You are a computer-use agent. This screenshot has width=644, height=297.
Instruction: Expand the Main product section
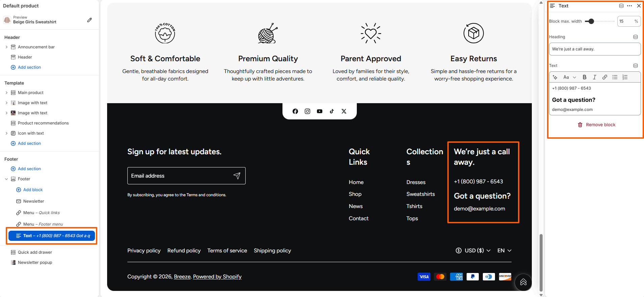tap(6, 93)
